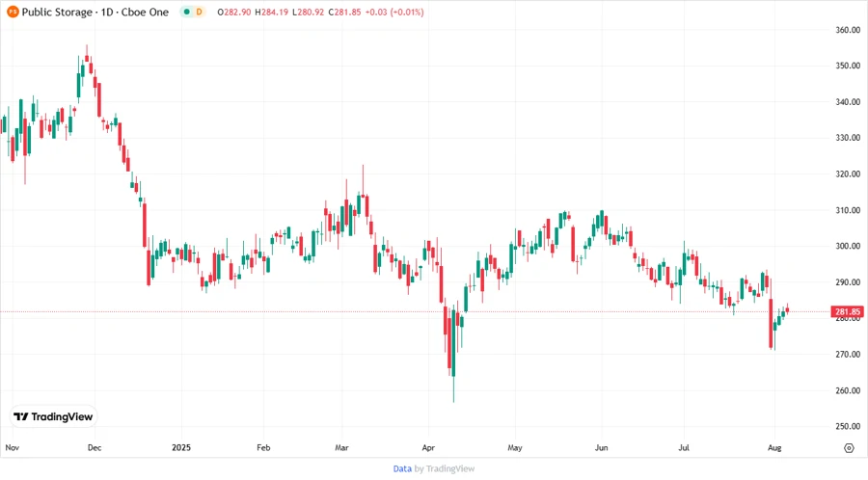Image resolution: width=868 pixels, height=480 pixels.
Task: Click the May label on time axis
Action: (515, 447)
